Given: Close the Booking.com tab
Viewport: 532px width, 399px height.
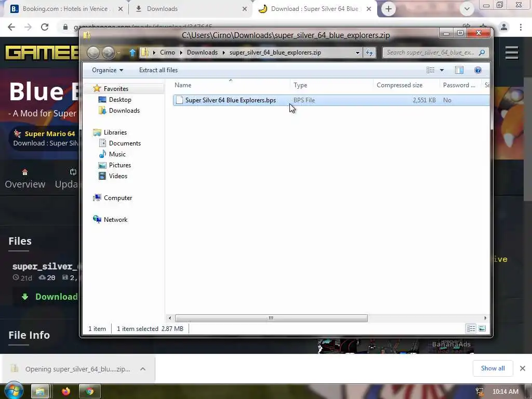Looking at the screenshot, I should click(121, 9).
